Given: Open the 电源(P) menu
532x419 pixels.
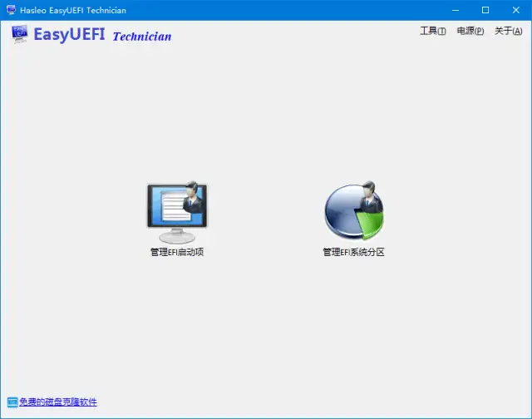Looking at the screenshot, I should click(470, 32).
